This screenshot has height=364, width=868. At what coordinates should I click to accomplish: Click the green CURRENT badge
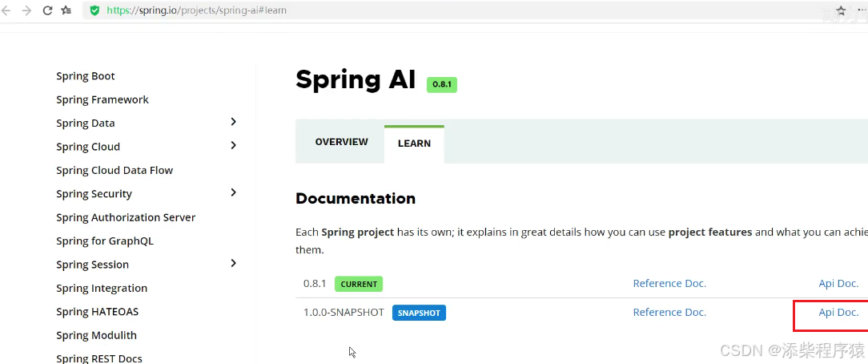pos(359,284)
